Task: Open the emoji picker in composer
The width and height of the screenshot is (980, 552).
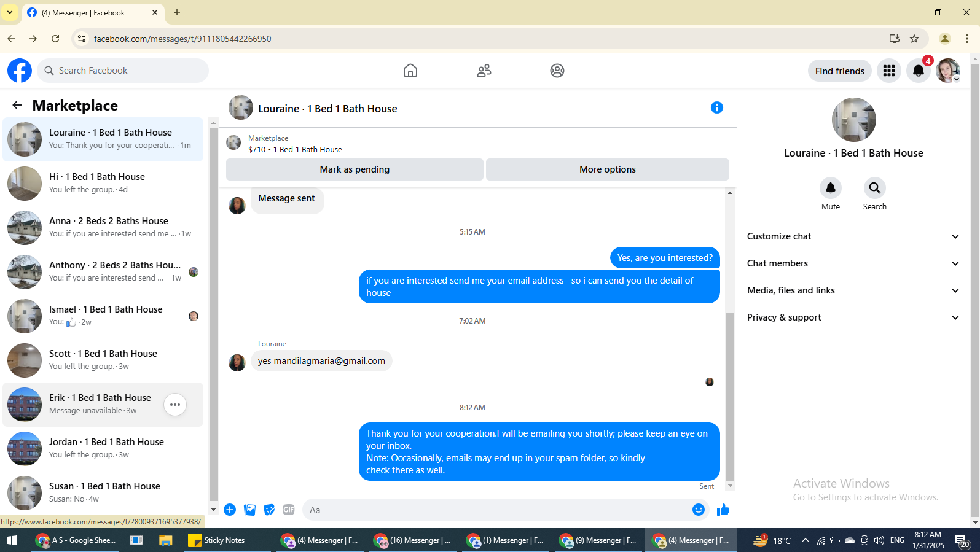Action: (x=699, y=510)
